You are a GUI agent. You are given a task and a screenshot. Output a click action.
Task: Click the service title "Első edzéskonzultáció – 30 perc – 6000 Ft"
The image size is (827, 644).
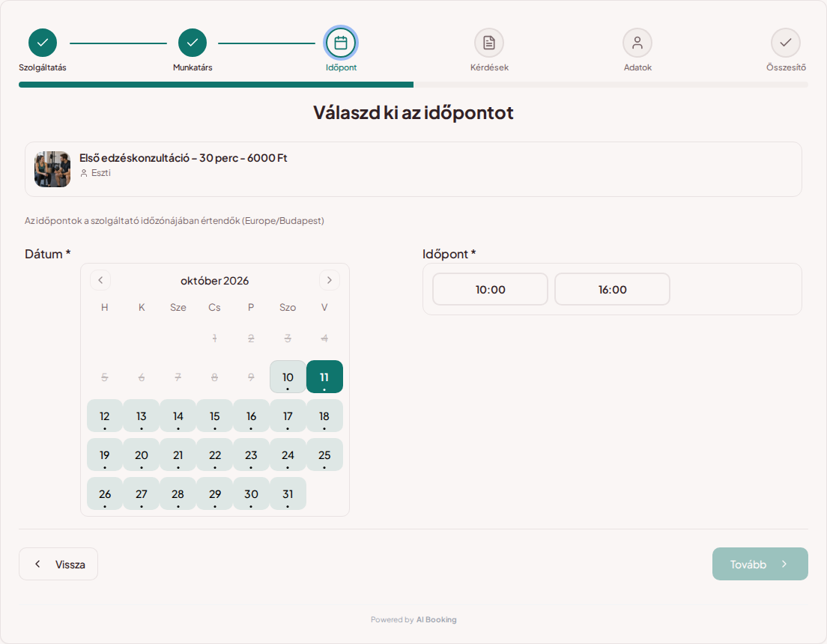pyautogui.click(x=183, y=158)
